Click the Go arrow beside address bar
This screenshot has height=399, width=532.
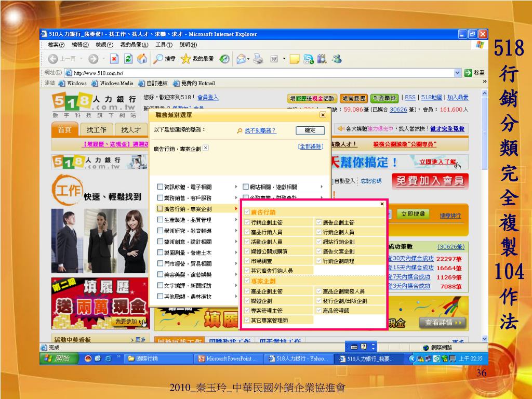point(468,73)
